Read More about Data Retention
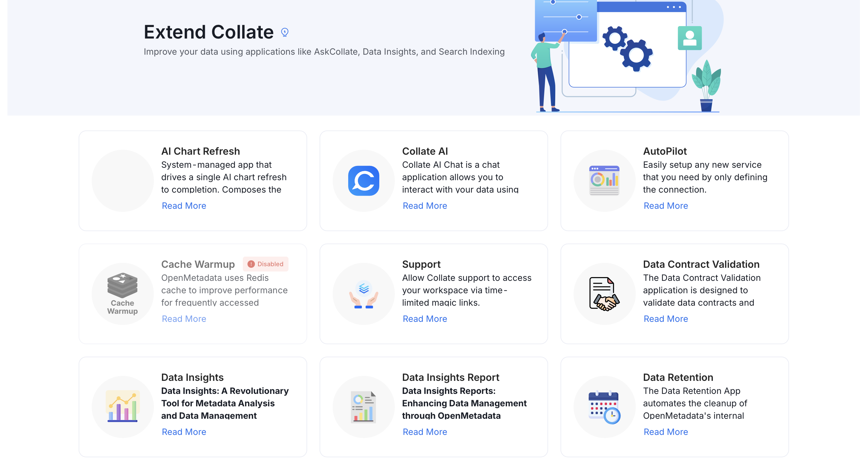The image size is (868, 461). coord(666,432)
